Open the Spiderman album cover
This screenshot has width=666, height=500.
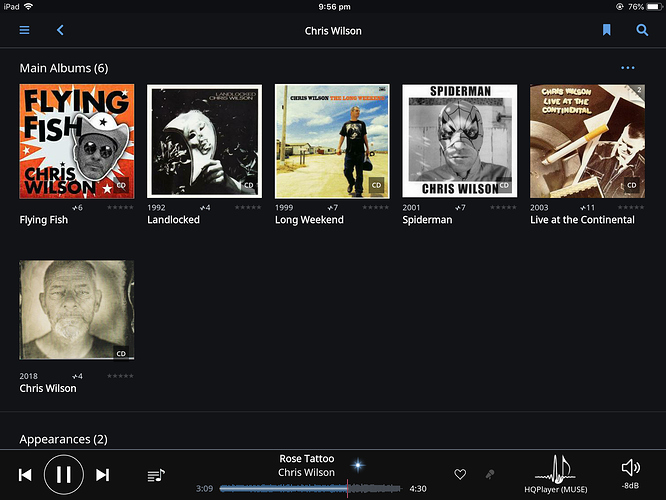[460, 141]
